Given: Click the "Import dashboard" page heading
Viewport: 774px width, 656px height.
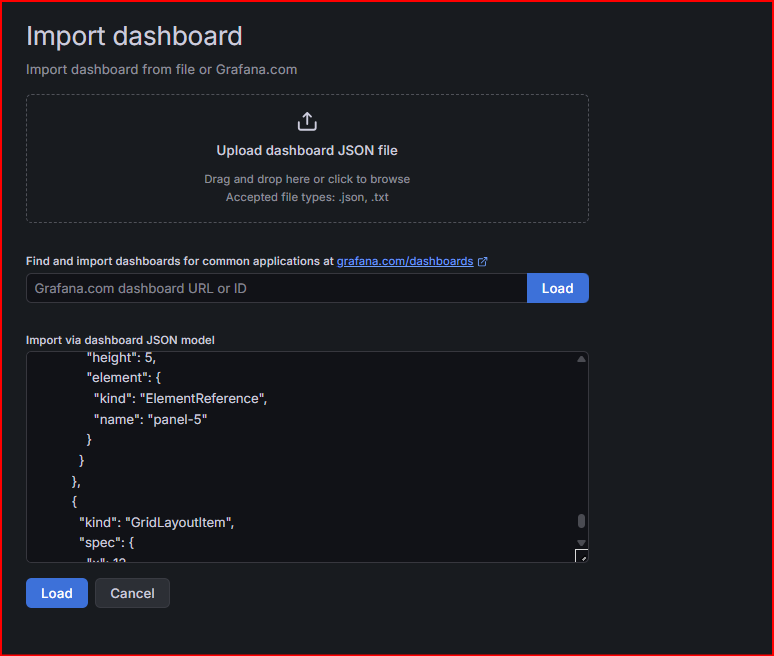Looking at the screenshot, I should pyautogui.click(x=134, y=36).
